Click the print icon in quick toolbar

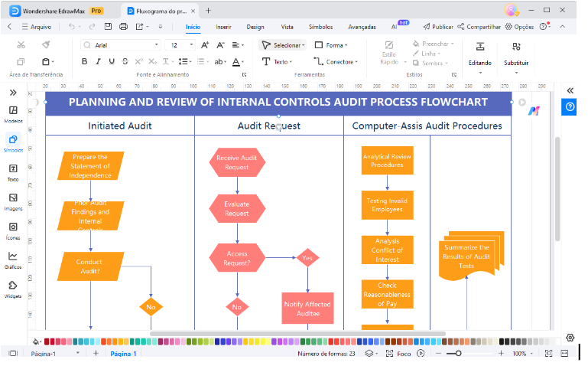(x=123, y=27)
